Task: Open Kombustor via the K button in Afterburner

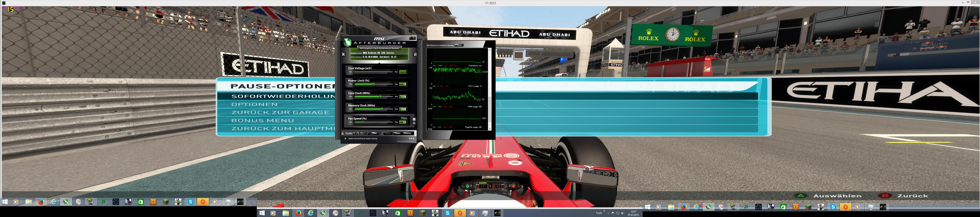Action: point(344,54)
